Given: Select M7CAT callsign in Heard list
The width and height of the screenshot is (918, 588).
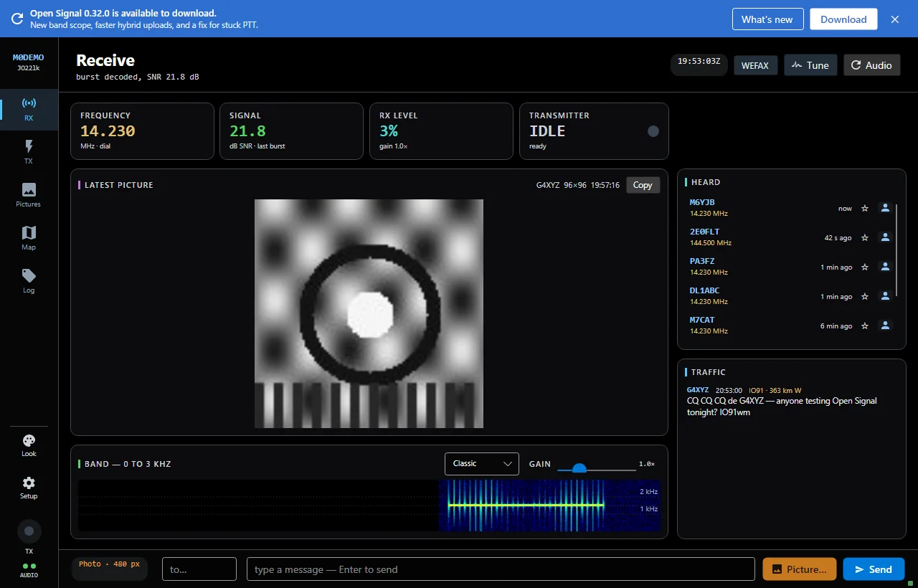Looking at the screenshot, I should tap(702, 320).
